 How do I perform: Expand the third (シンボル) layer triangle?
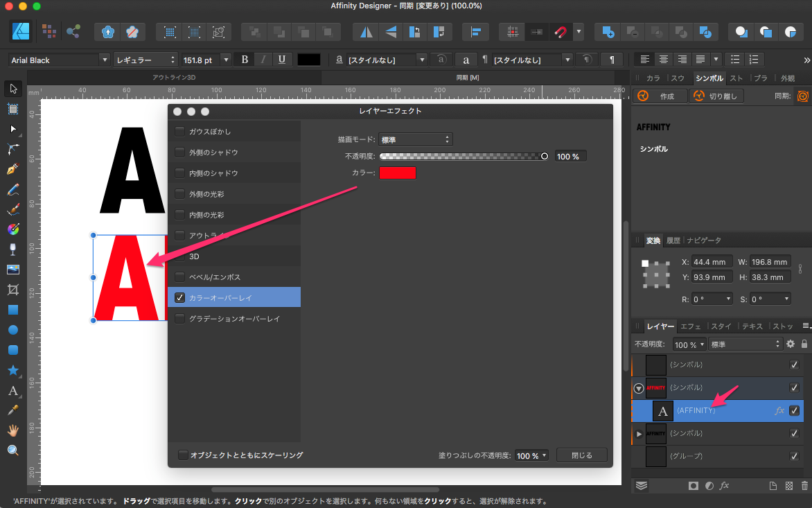[639, 433]
